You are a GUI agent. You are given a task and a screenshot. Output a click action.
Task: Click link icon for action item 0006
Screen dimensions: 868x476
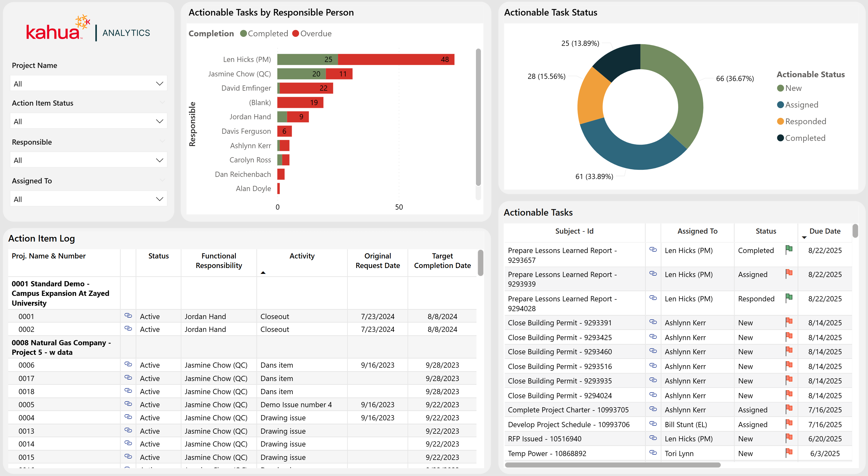[128, 364]
